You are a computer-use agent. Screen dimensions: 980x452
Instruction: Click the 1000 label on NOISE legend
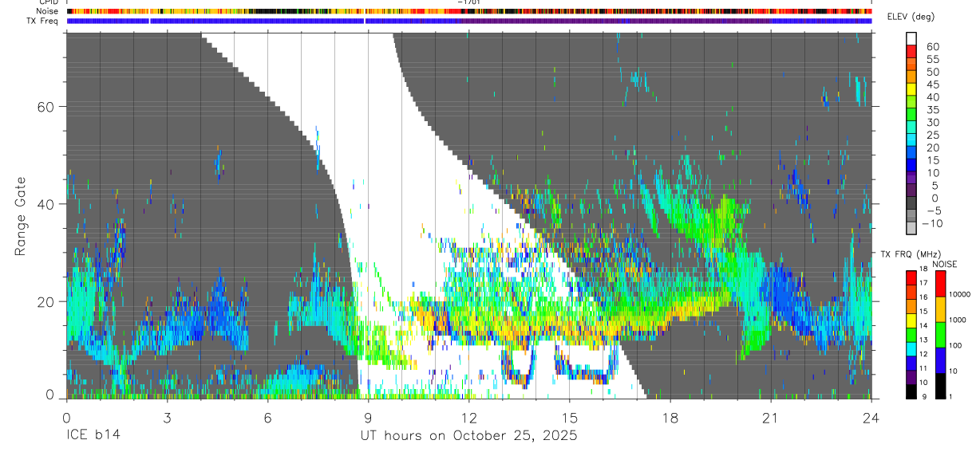tap(956, 320)
